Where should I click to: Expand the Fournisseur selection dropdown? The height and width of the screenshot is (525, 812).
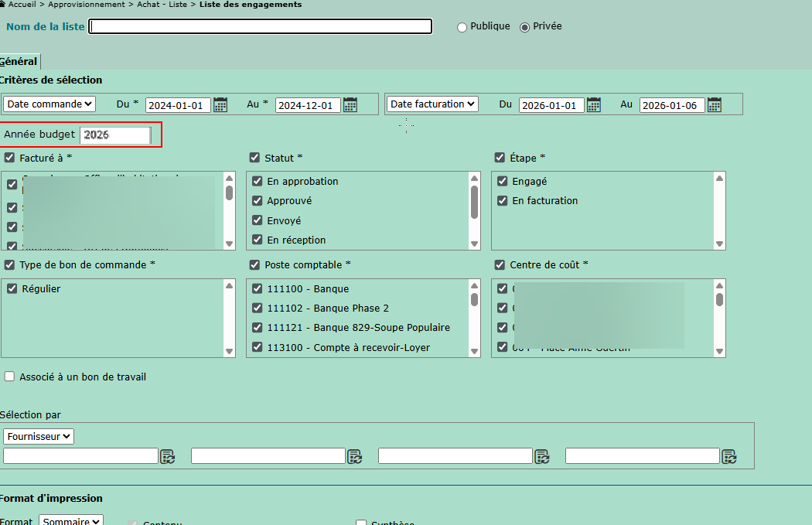pyautogui.click(x=39, y=437)
